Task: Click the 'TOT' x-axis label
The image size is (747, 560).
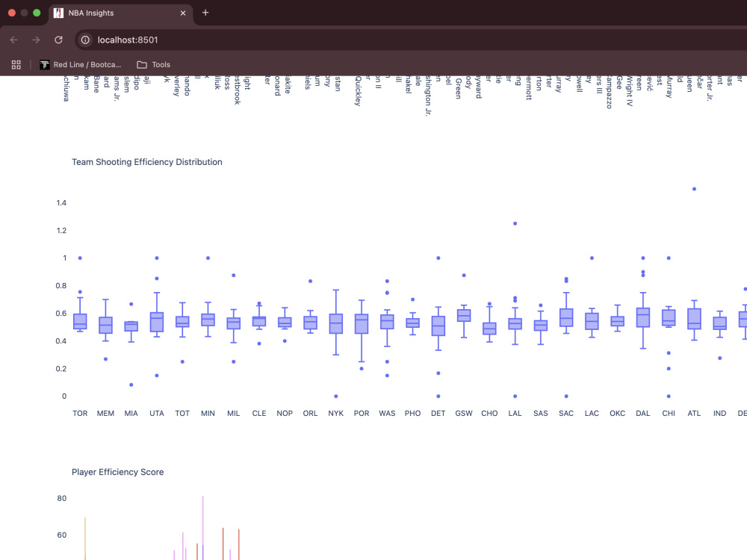Action: pos(182,414)
